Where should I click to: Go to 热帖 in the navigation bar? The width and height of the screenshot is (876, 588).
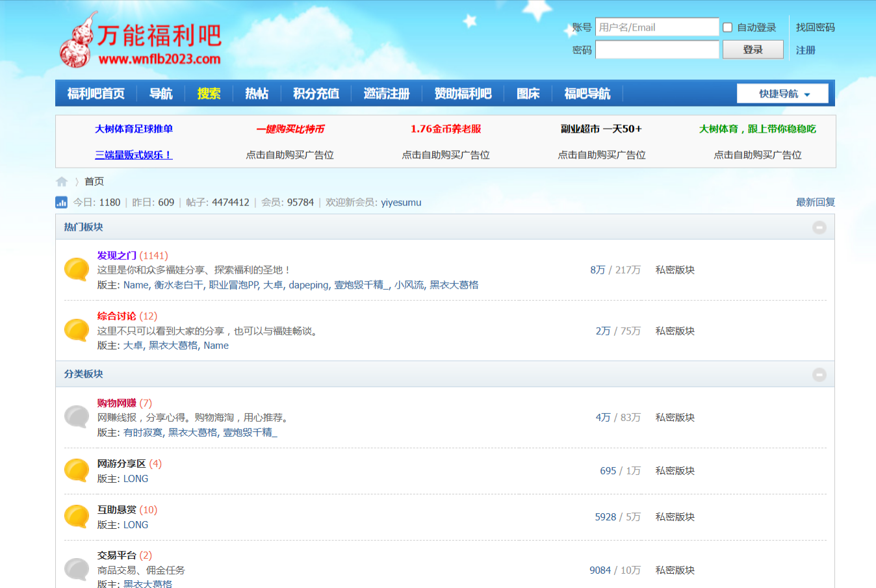(x=257, y=94)
